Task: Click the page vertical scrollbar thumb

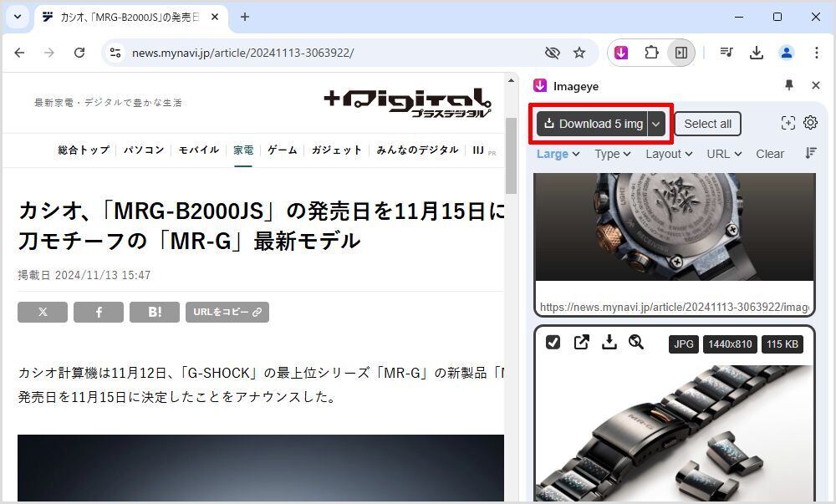Action: click(x=512, y=155)
